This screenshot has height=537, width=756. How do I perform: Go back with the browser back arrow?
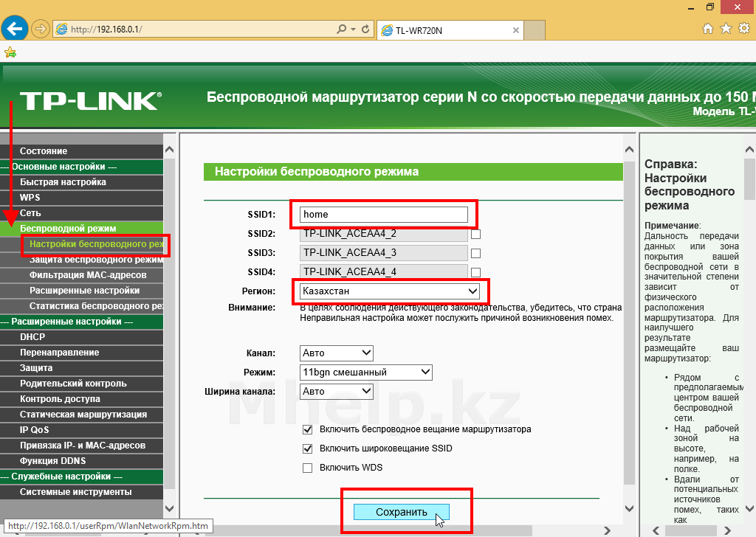15,29
